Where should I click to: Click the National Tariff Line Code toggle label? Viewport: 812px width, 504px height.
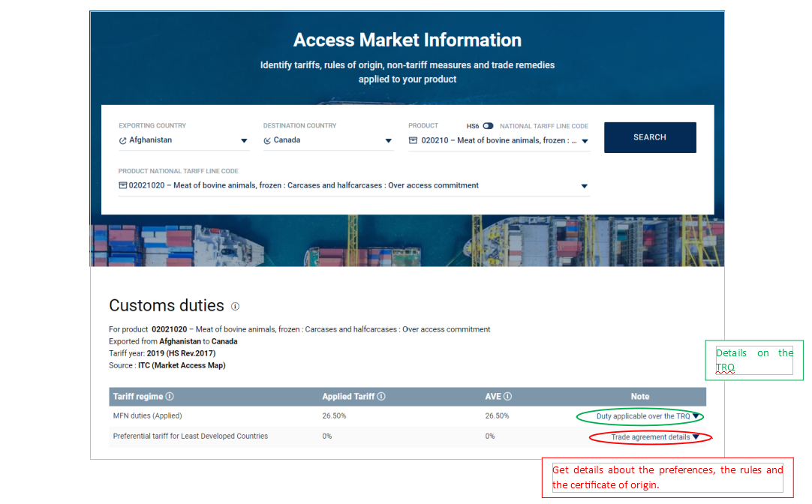coord(543,126)
